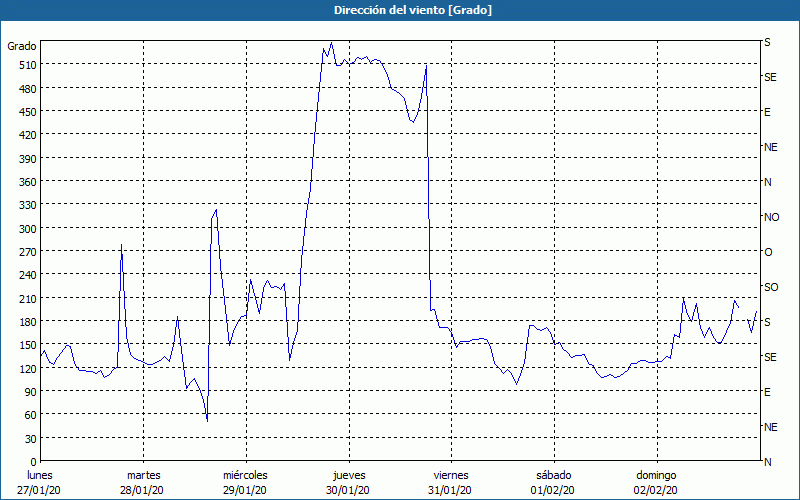The width and height of the screenshot is (800, 500).
Task: Click the 30 value on the left axis
Action: (30, 439)
